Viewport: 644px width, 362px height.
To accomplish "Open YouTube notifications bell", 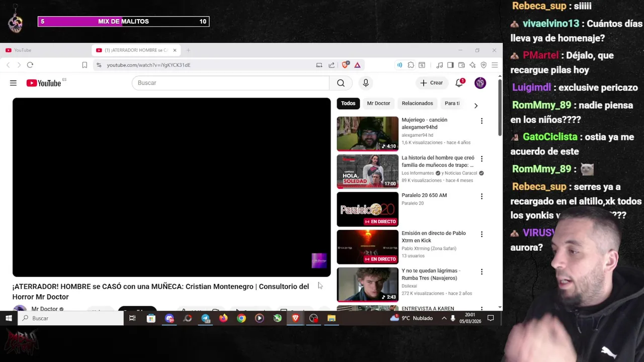I will coord(459,83).
